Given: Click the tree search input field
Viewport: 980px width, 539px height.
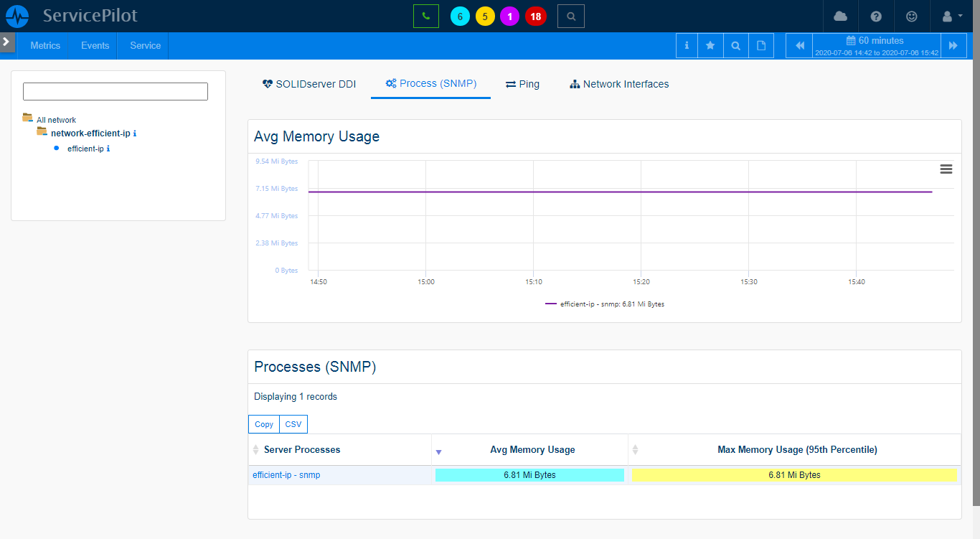Looking at the screenshot, I should [x=116, y=91].
